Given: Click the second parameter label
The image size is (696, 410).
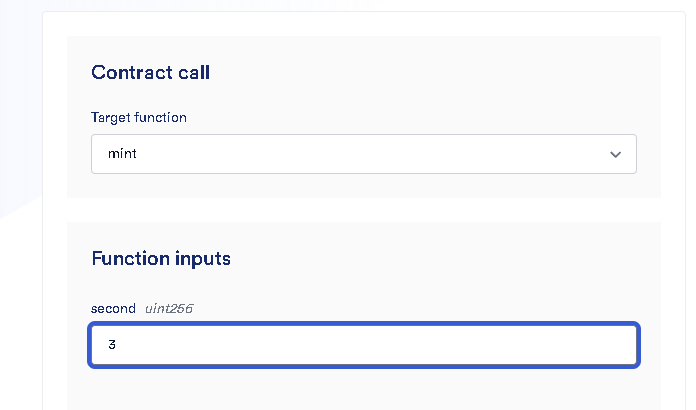Looking at the screenshot, I should click(113, 308).
